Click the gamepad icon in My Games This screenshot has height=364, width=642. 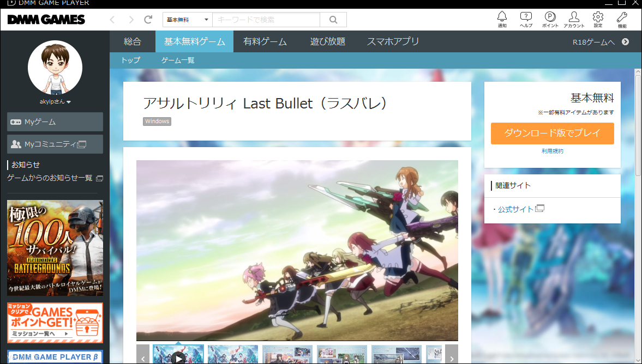[16, 122]
